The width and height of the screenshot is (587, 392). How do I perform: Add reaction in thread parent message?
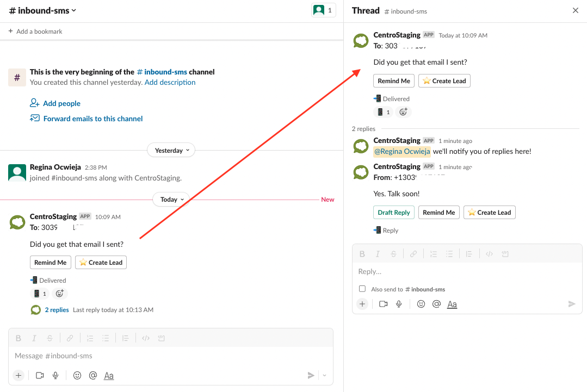[x=403, y=112]
